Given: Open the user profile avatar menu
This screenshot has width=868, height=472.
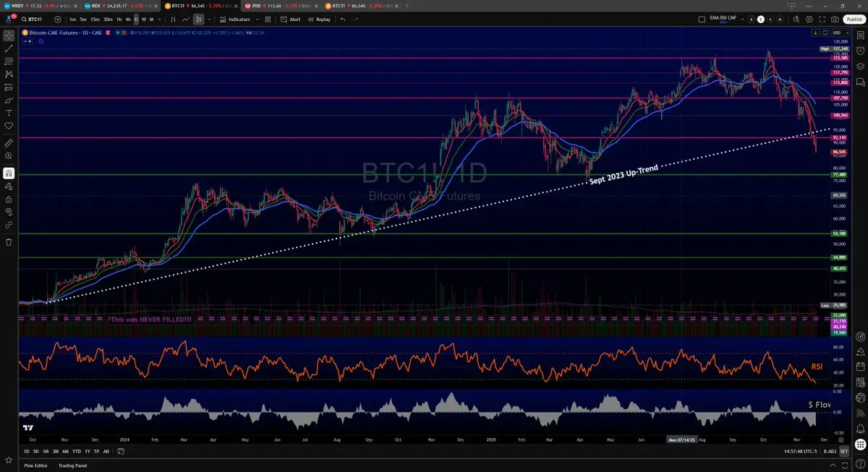Looking at the screenshot, I should click(x=9, y=19).
